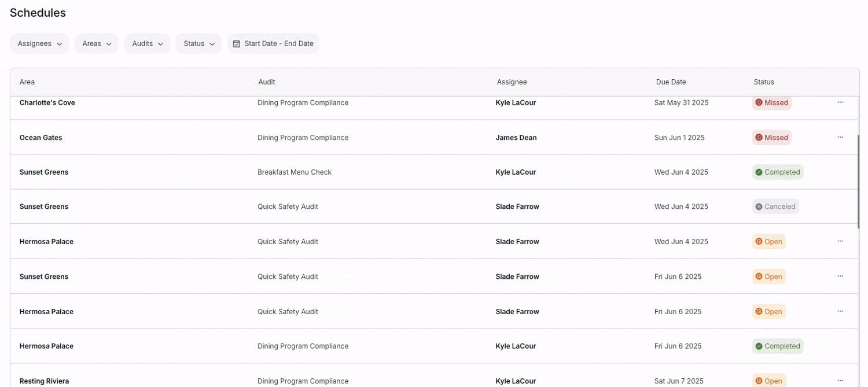Open more options for Resting Riviera row

(x=840, y=381)
